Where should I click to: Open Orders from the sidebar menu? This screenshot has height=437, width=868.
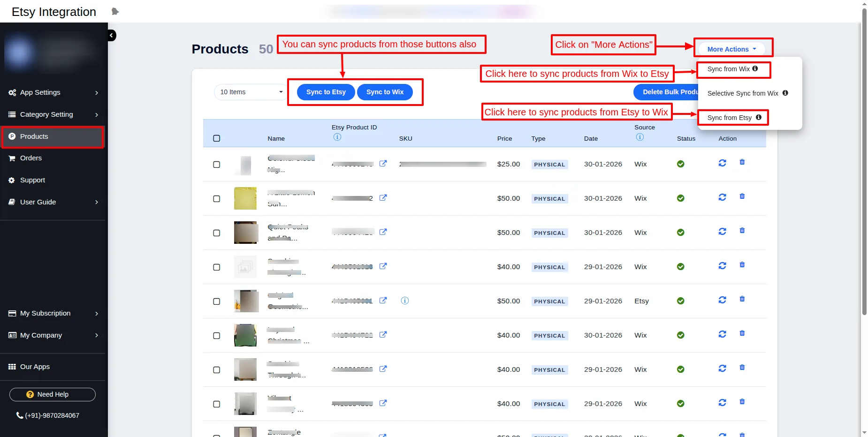coord(31,158)
